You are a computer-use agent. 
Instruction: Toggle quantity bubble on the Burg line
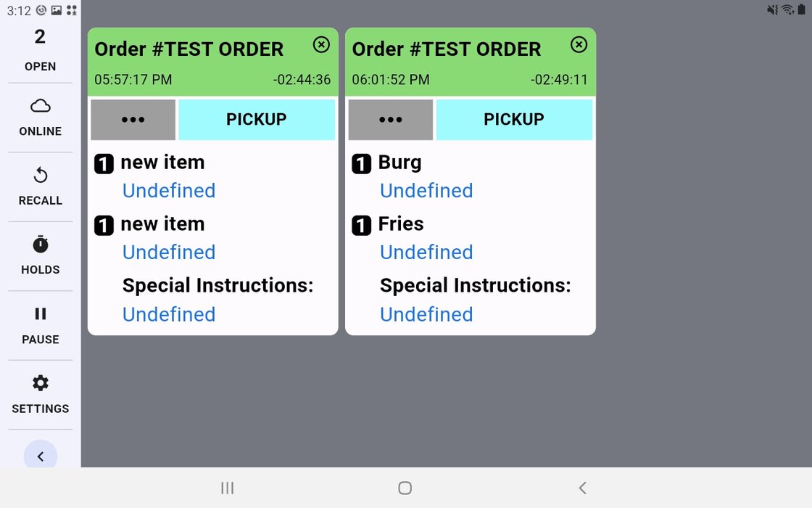click(361, 163)
